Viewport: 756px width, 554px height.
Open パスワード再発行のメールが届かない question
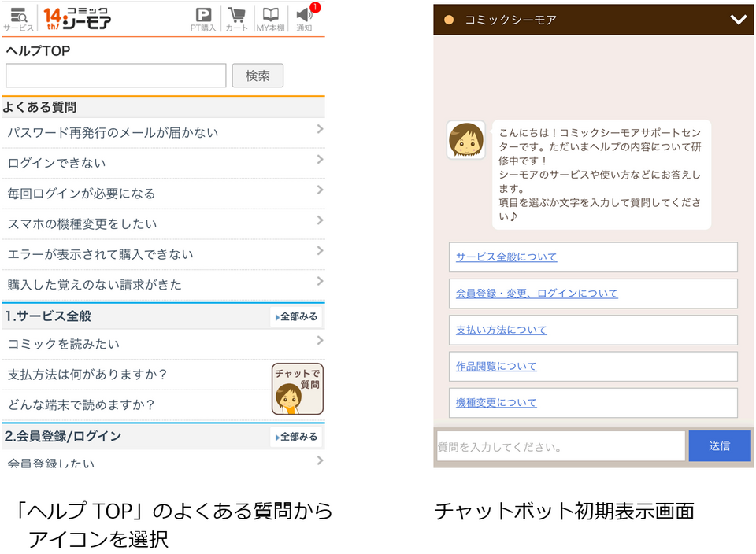tap(162, 132)
